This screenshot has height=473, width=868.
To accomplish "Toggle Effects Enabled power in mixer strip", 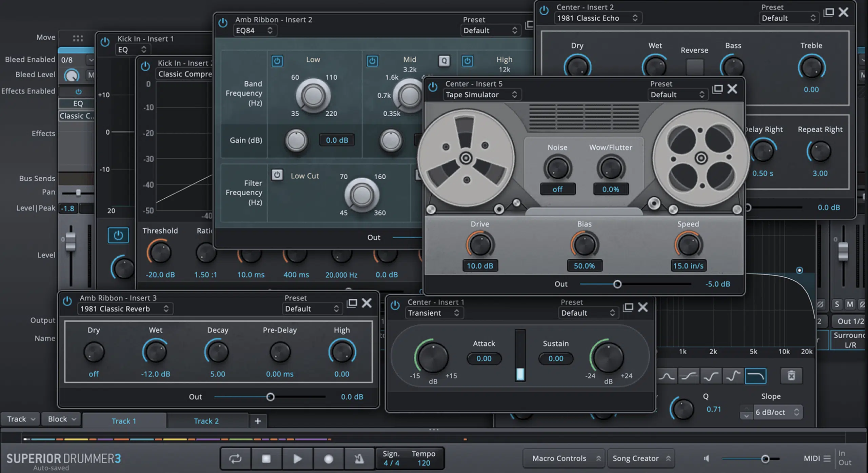I will [x=78, y=92].
